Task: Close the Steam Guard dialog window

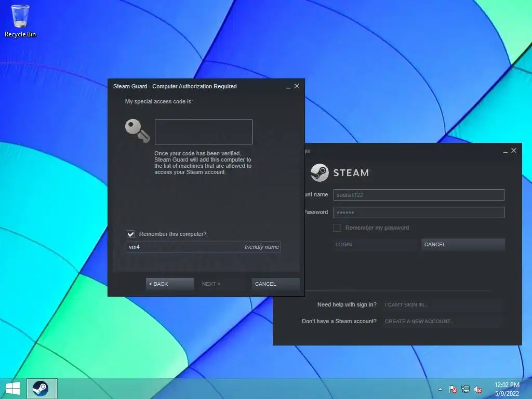Action: tap(297, 86)
